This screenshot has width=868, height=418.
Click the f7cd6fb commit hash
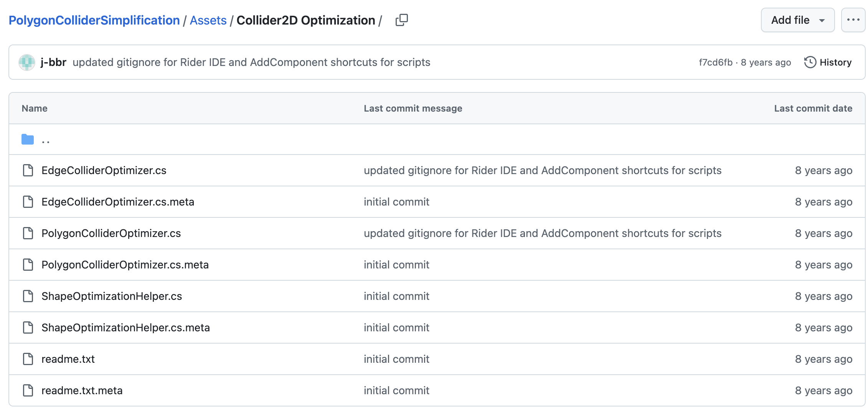(x=715, y=62)
